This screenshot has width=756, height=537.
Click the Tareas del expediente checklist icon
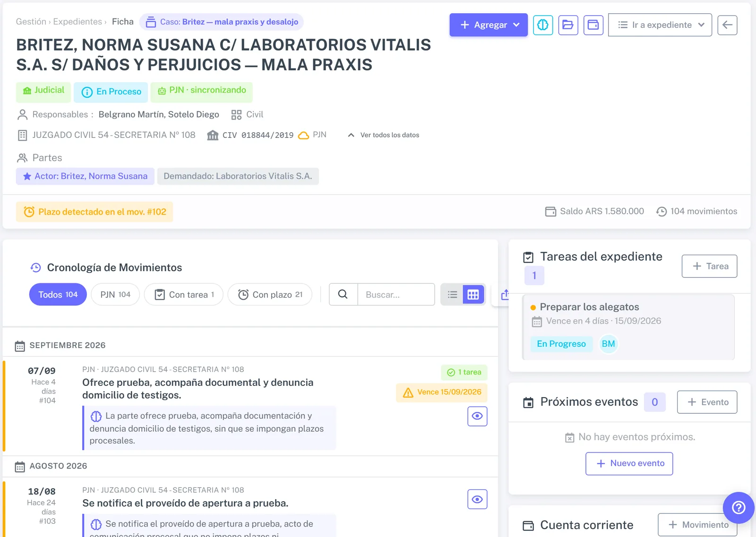(x=528, y=257)
